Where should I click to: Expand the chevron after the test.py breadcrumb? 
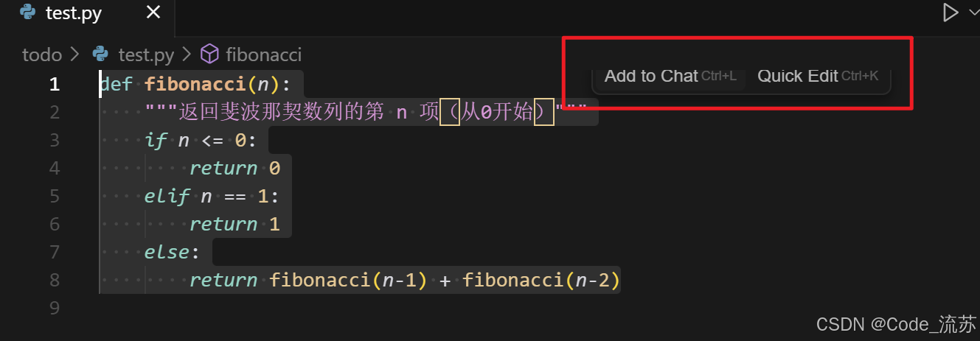(186, 55)
